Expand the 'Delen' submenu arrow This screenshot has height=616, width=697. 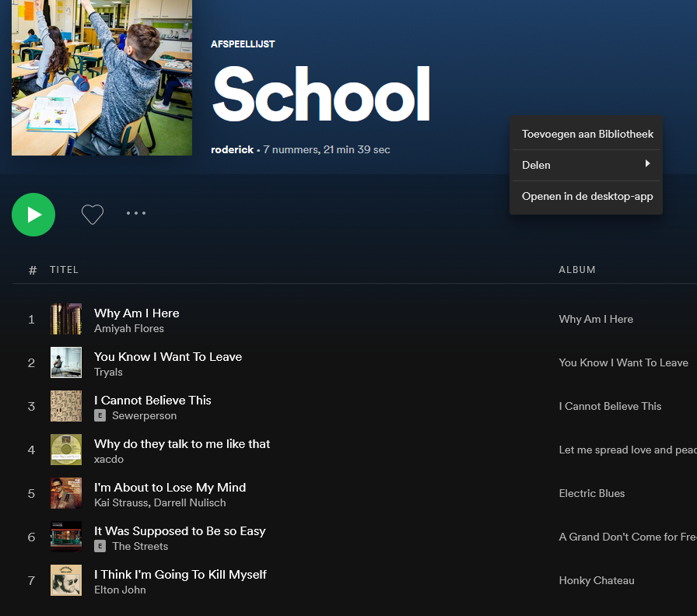(x=648, y=163)
